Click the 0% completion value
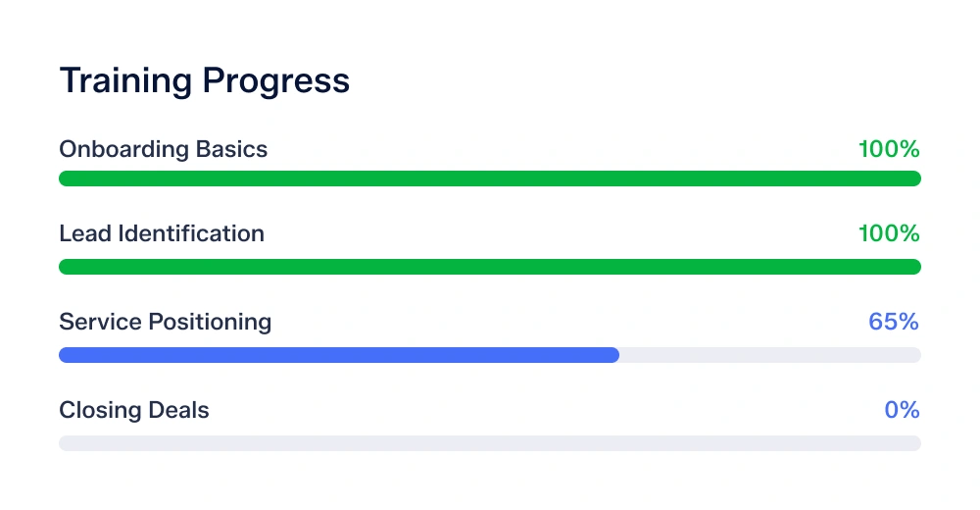The image size is (980, 510). point(902,410)
